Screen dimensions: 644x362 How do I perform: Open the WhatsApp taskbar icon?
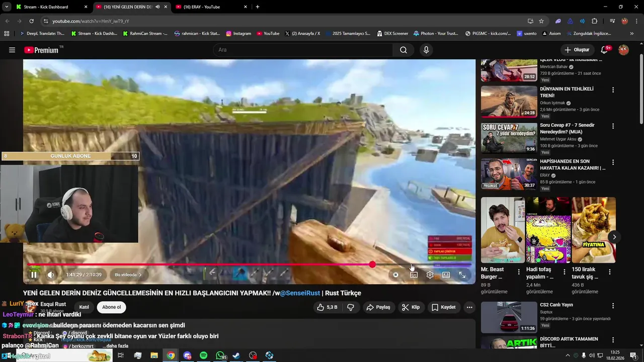pyautogui.click(x=220, y=355)
